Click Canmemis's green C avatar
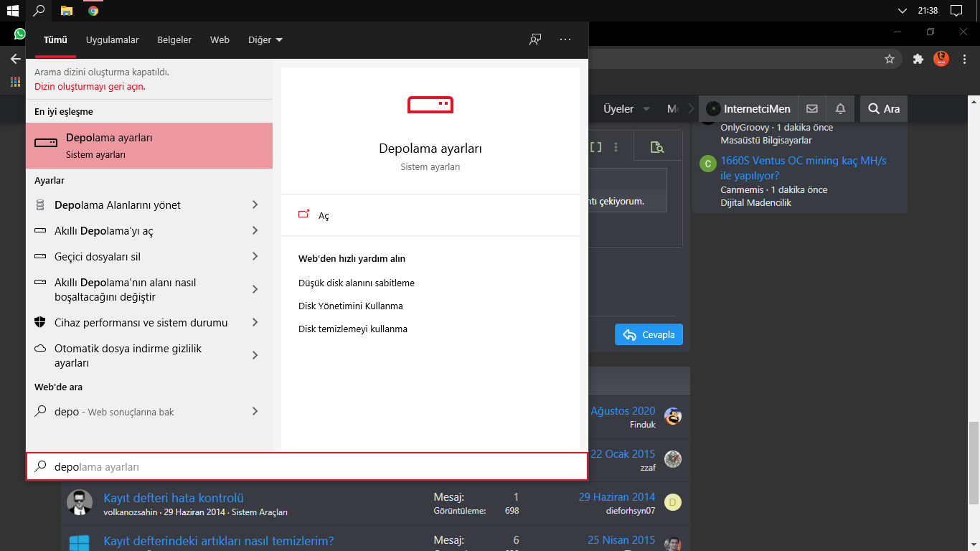The image size is (980, 551). tap(707, 164)
